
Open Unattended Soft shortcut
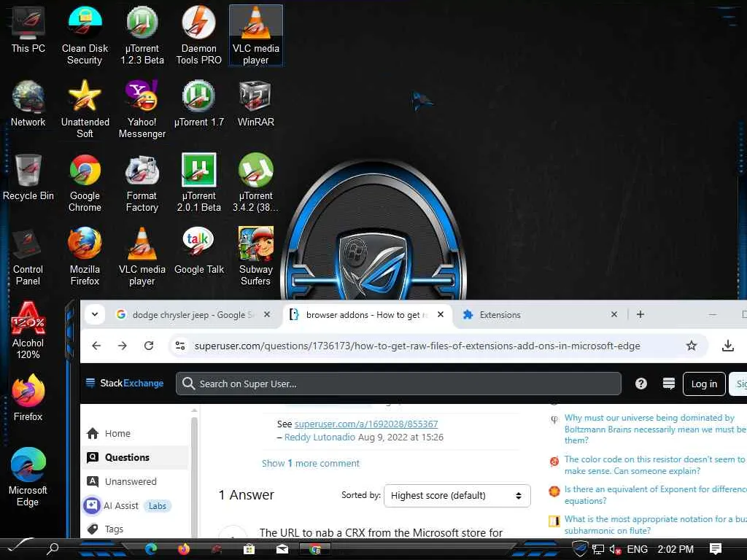(x=85, y=109)
